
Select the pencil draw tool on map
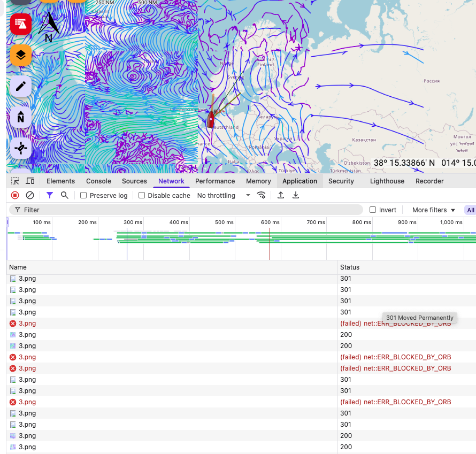[21, 87]
